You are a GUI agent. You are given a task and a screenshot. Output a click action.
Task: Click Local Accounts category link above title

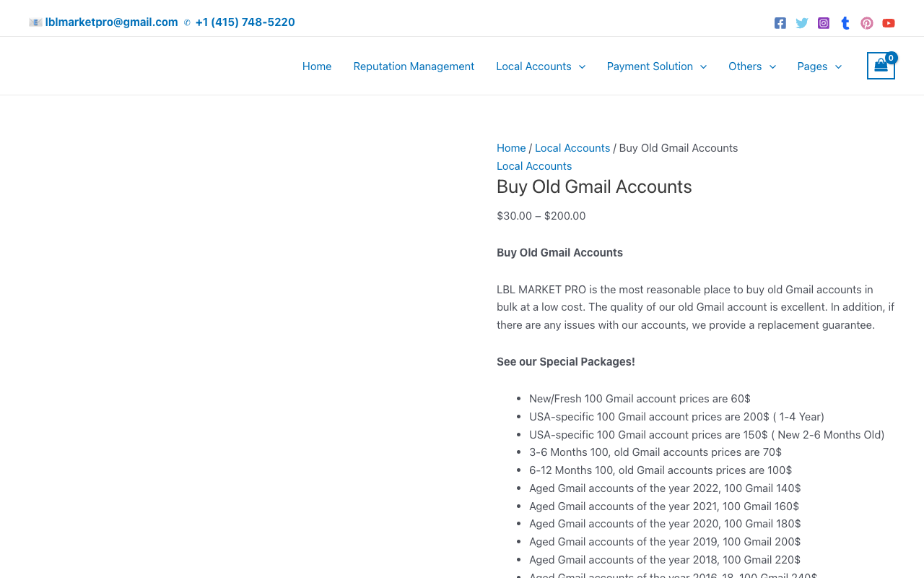click(534, 166)
